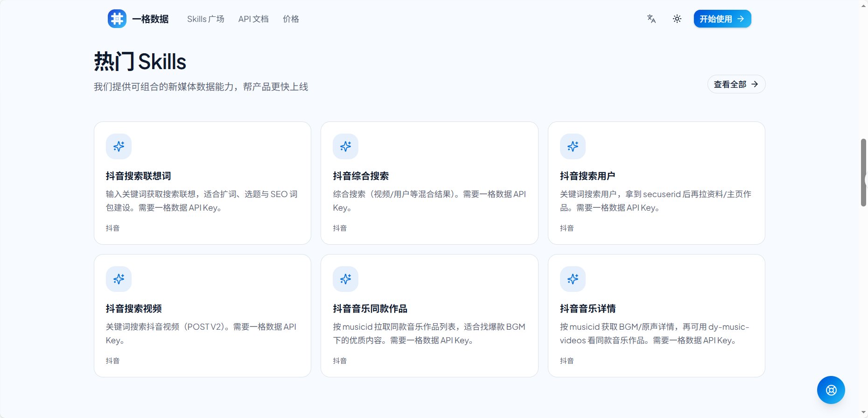Click the 抖音 tag on 抖音搜索联想词 card

point(112,228)
